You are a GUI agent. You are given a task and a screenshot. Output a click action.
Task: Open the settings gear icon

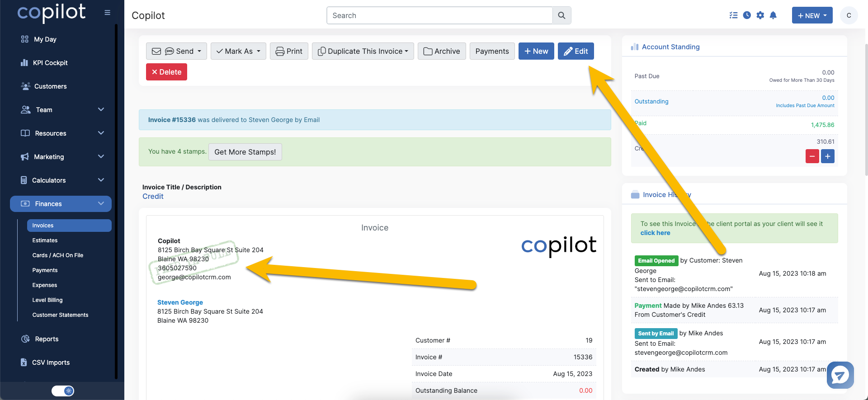click(x=760, y=15)
